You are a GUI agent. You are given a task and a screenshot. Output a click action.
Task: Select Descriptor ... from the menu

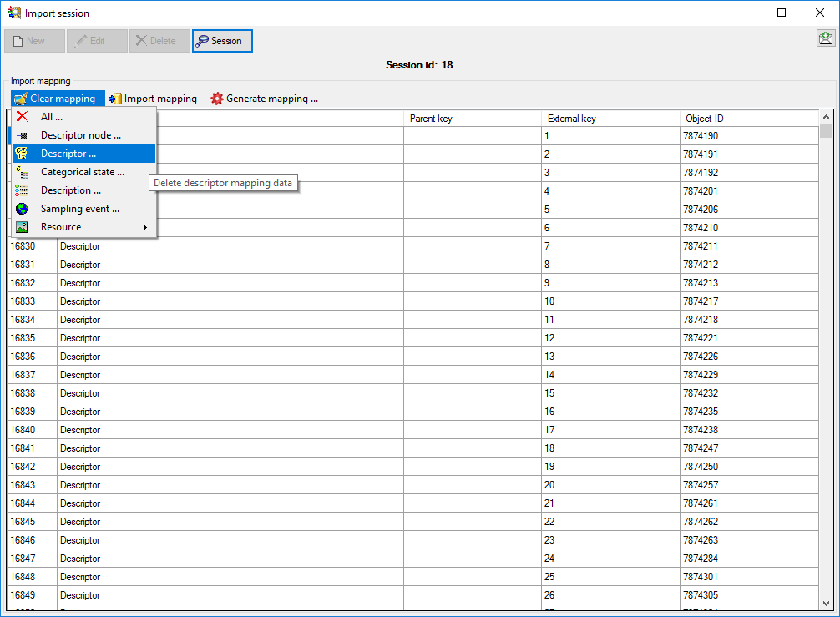click(x=68, y=154)
